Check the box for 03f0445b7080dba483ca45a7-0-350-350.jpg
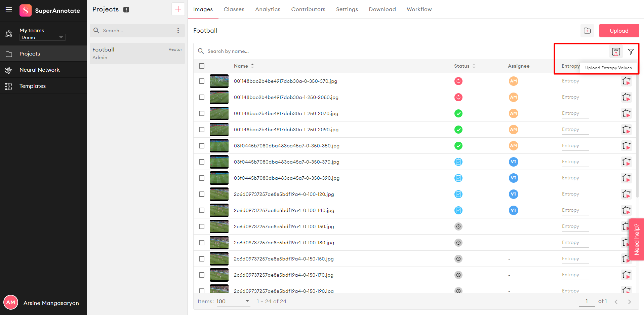Viewport: 644px width, 315px height. (202, 146)
